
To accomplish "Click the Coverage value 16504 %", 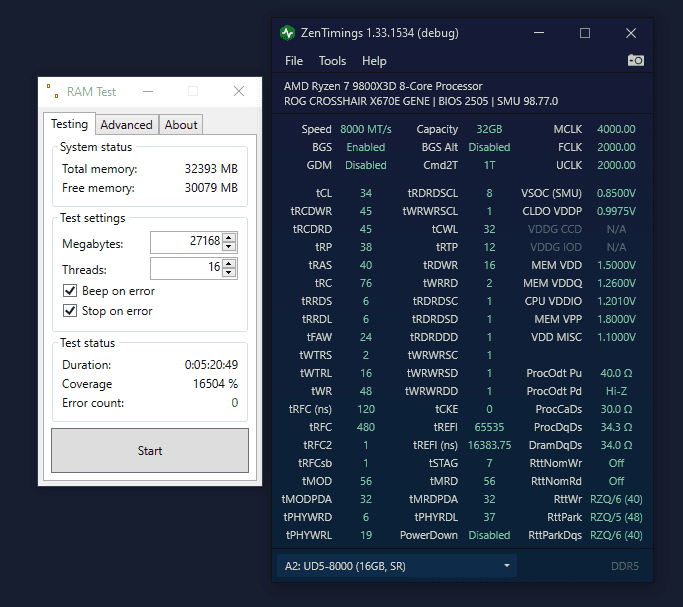I will click(x=215, y=384).
